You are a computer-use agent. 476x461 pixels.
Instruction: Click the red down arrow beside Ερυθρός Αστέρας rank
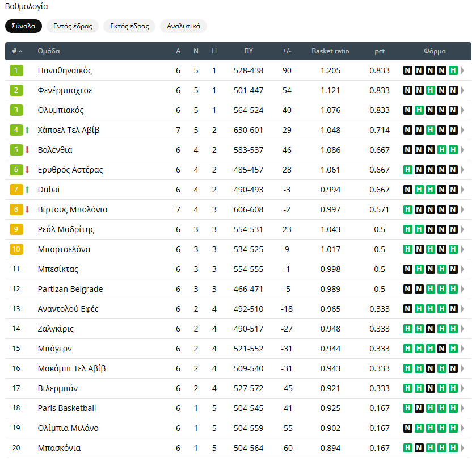tap(27, 170)
